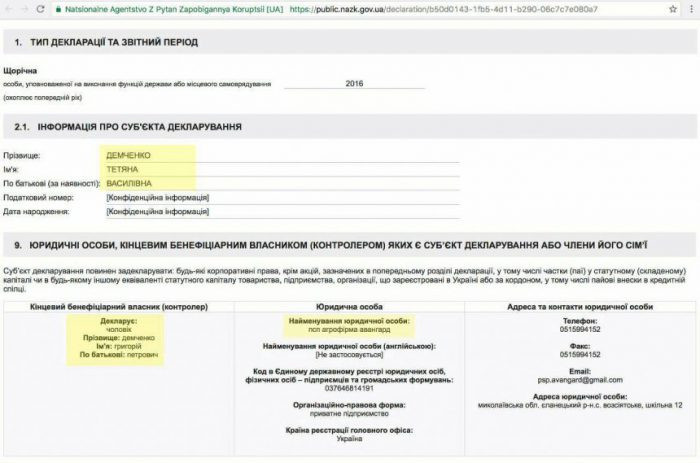Click email psp.avangard@gmail.com
Viewport: 700px width, 463px height.
click(580, 380)
